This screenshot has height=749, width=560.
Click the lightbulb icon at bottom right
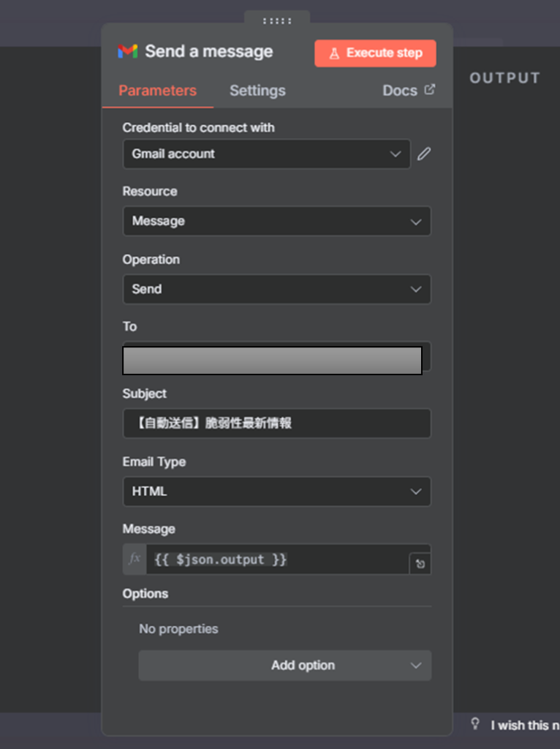click(475, 724)
